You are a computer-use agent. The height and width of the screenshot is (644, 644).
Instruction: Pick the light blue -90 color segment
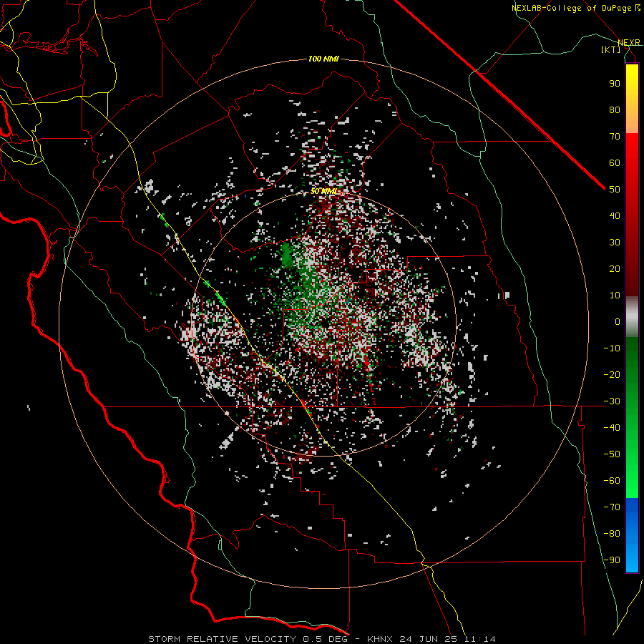(632, 559)
